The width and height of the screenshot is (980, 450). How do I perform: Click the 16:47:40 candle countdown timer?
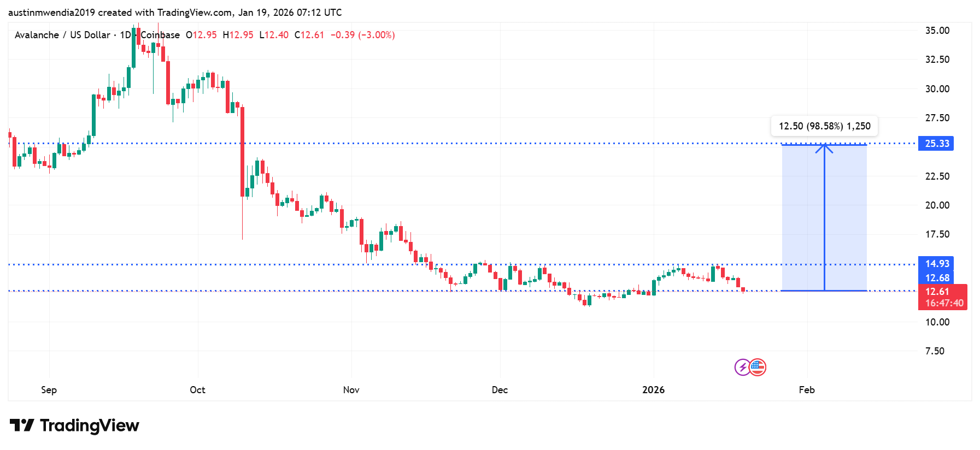[x=944, y=303]
